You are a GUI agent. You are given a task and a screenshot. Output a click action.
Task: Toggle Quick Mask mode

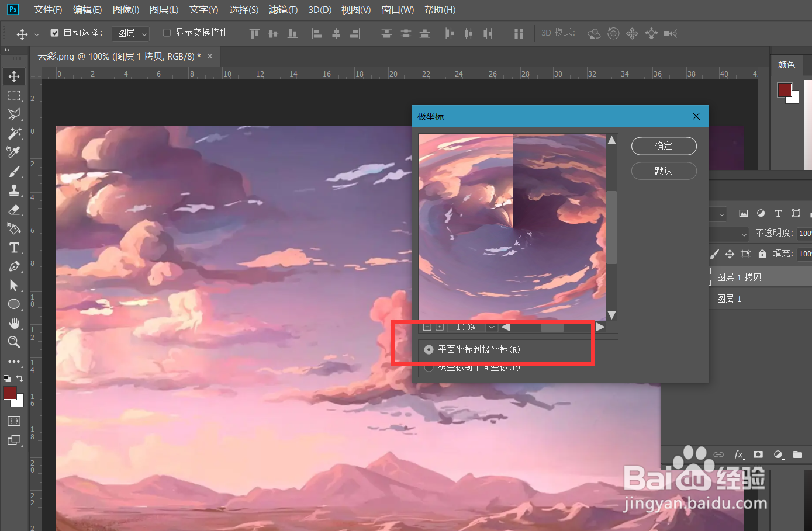(14, 421)
